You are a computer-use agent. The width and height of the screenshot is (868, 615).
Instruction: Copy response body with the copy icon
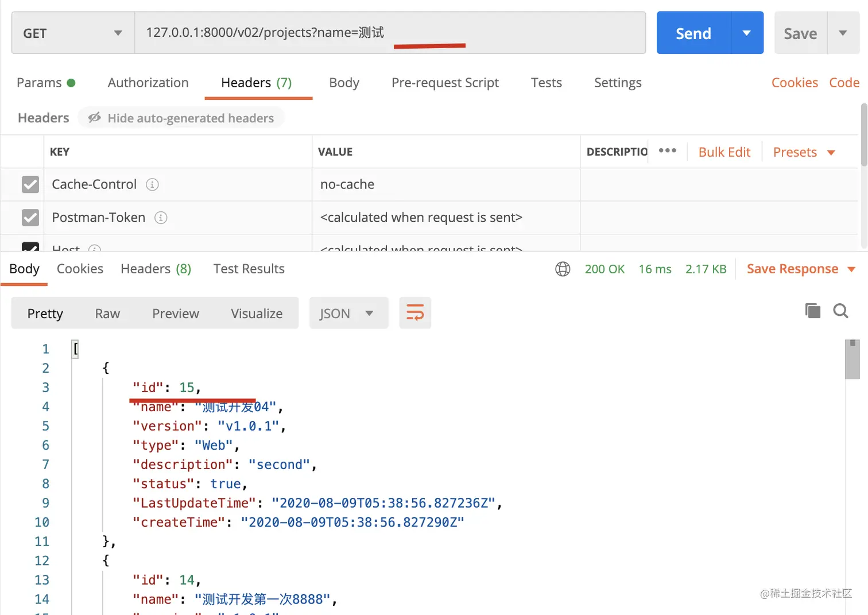pos(812,311)
